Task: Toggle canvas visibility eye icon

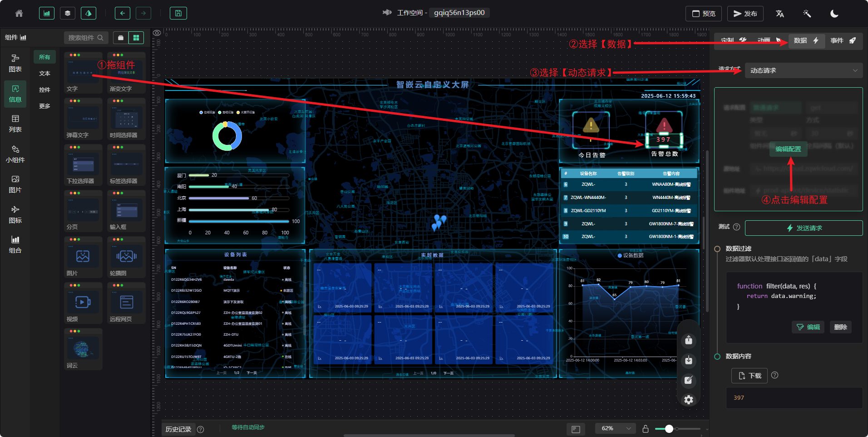Action: pyautogui.click(x=157, y=33)
